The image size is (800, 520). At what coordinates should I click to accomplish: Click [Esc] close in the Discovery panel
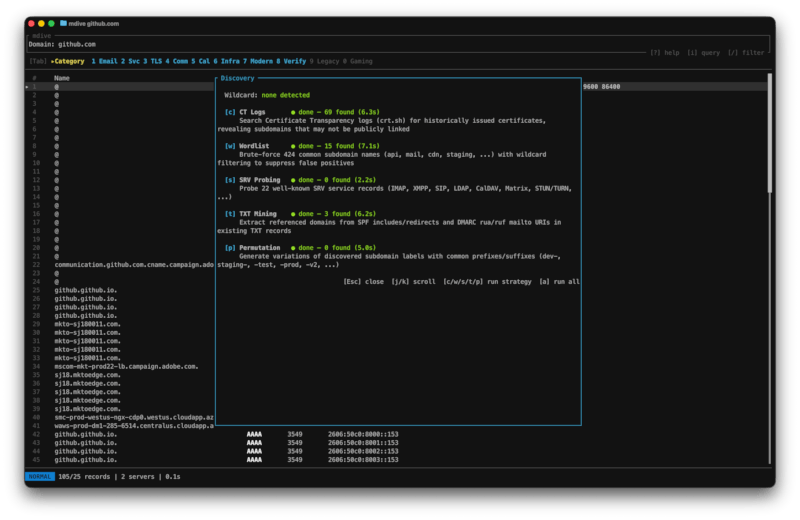tap(363, 282)
